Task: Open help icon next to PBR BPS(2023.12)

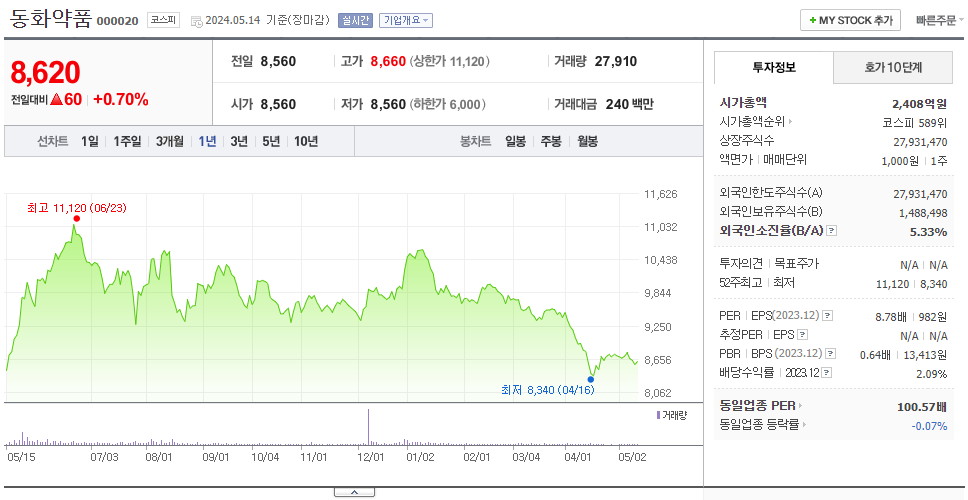Action: [832, 354]
